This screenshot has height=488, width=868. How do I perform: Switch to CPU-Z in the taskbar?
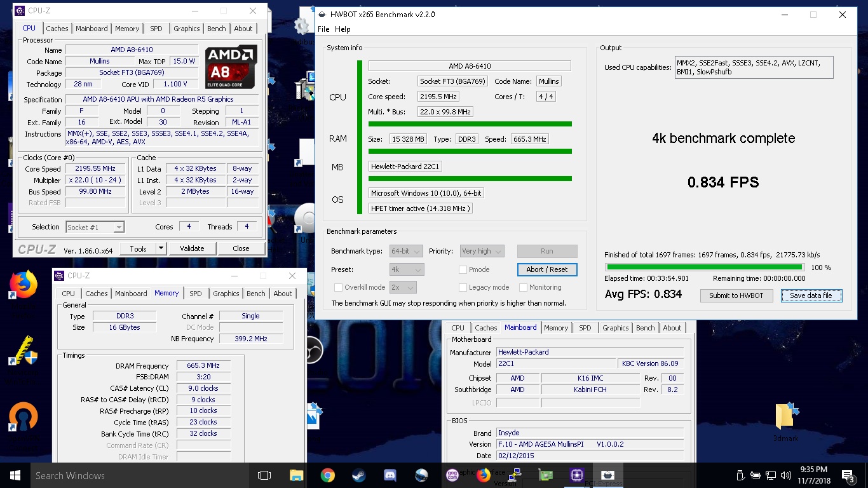(576, 475)
